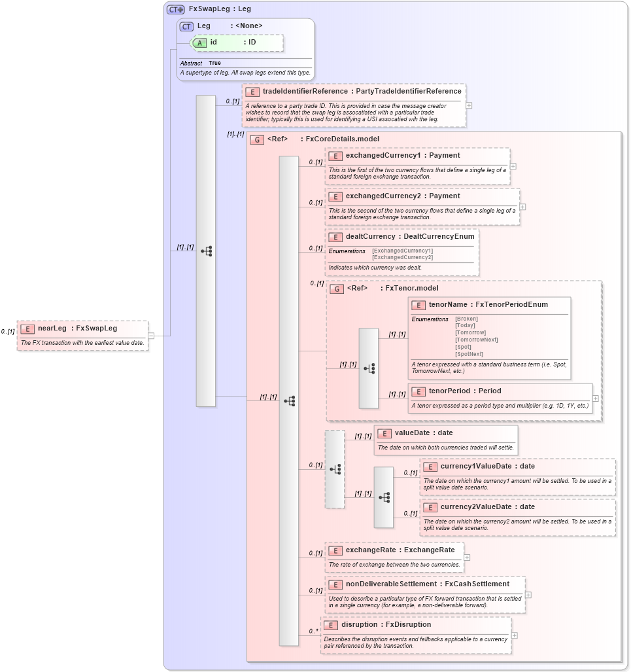Select the currency1ValueDate : date label
Viewport: 631px width, 672px height.
tap(488, 467)
